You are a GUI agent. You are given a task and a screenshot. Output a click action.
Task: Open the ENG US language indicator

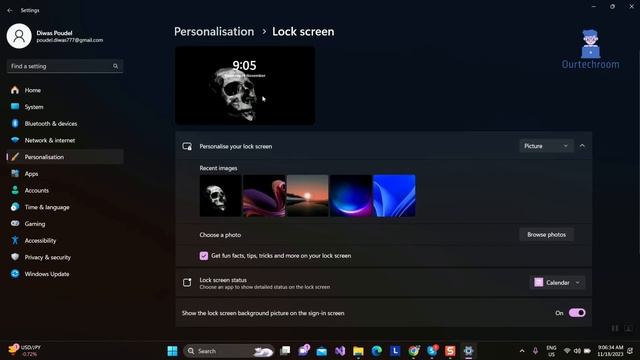(x=551, y=351)
